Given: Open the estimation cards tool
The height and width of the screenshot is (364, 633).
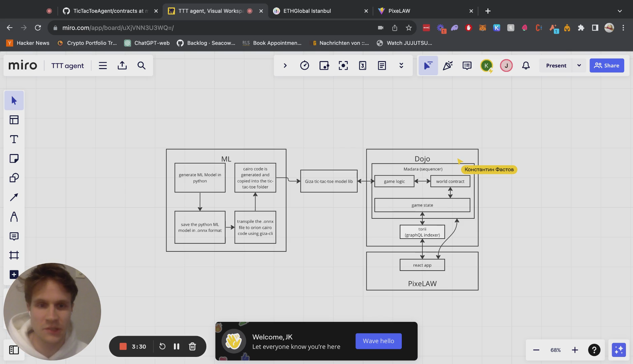Looking at the screenshot, I should click(x=363, y=65).
